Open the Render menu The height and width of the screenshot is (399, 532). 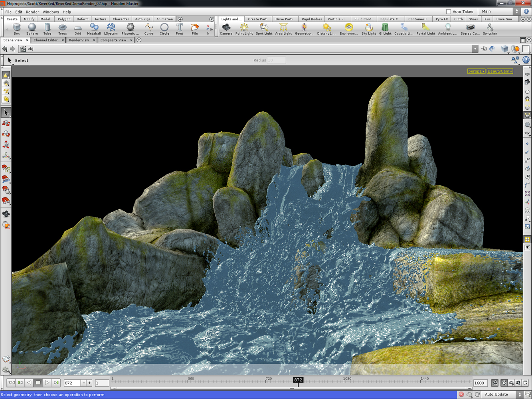click(32, 12)
